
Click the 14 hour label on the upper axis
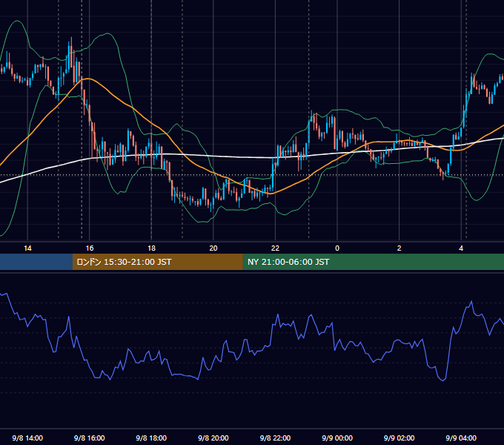point(27,248)
